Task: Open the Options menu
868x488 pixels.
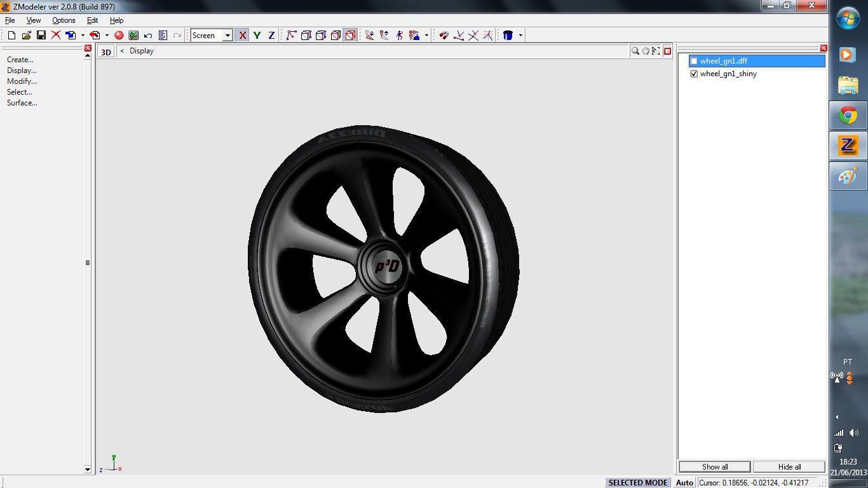Action: [64, 20]
